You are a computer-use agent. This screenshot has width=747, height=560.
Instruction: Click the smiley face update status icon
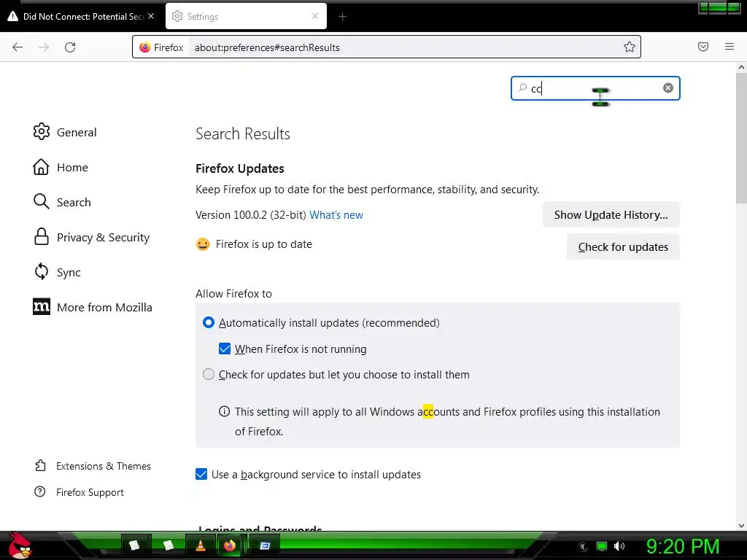203,244
